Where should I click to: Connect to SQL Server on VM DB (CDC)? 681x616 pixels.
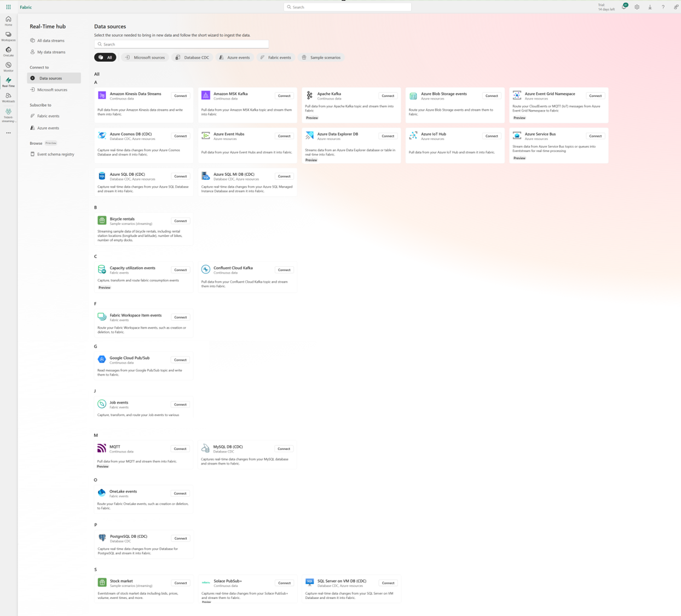tap(388, 583)
